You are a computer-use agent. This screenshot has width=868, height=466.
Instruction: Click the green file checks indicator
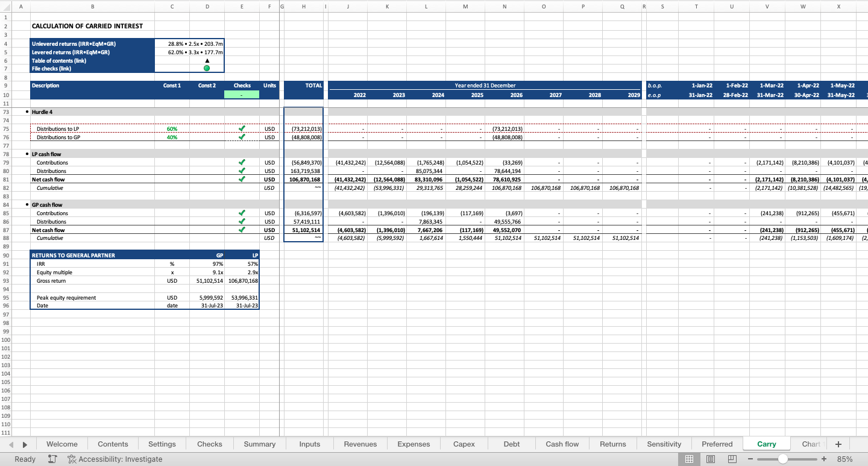[207, 68]
